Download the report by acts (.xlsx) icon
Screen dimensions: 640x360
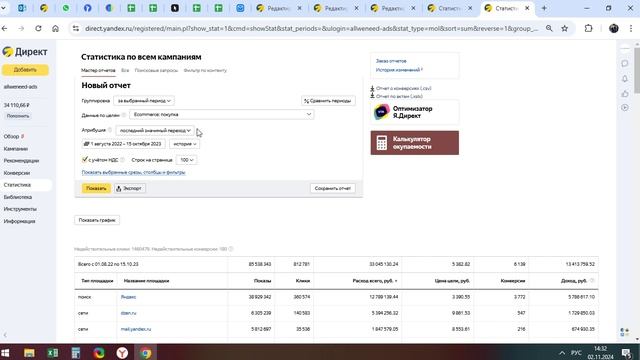pyautogui.click(x=372, y=96)
